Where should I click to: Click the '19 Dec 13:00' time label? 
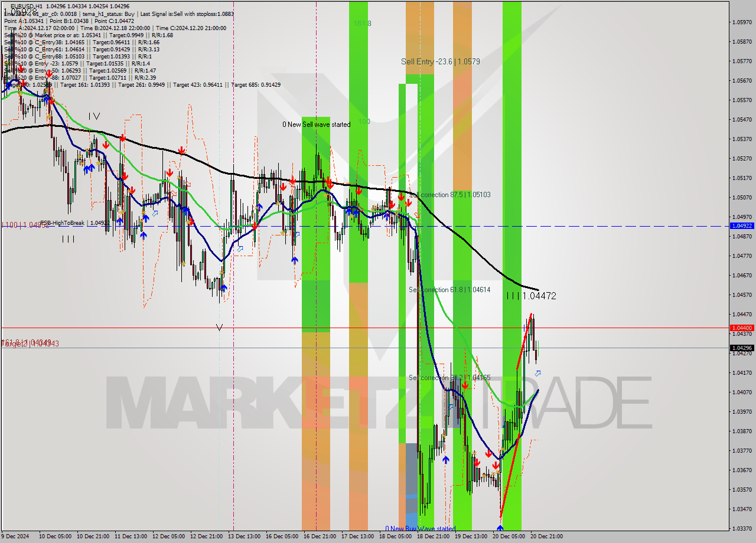[x=471, y=537]
